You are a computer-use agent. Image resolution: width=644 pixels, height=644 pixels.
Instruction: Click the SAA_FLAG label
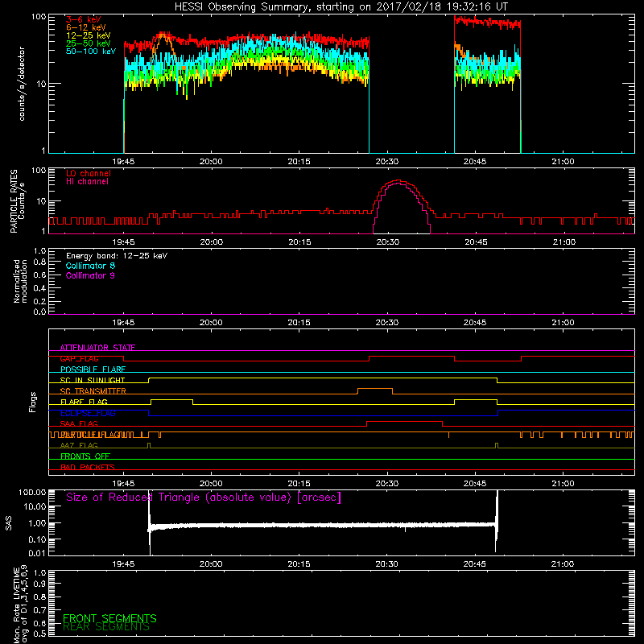coord(79,423)
